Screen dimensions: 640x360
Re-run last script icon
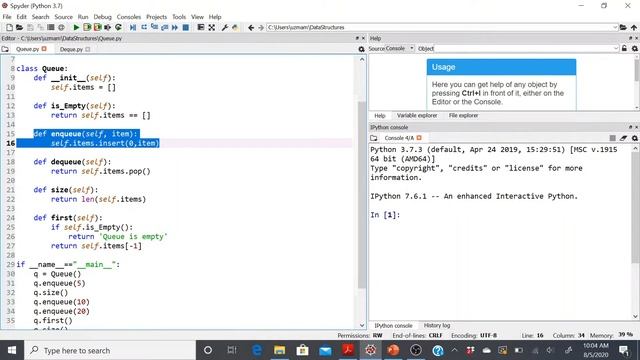(118, 27)
